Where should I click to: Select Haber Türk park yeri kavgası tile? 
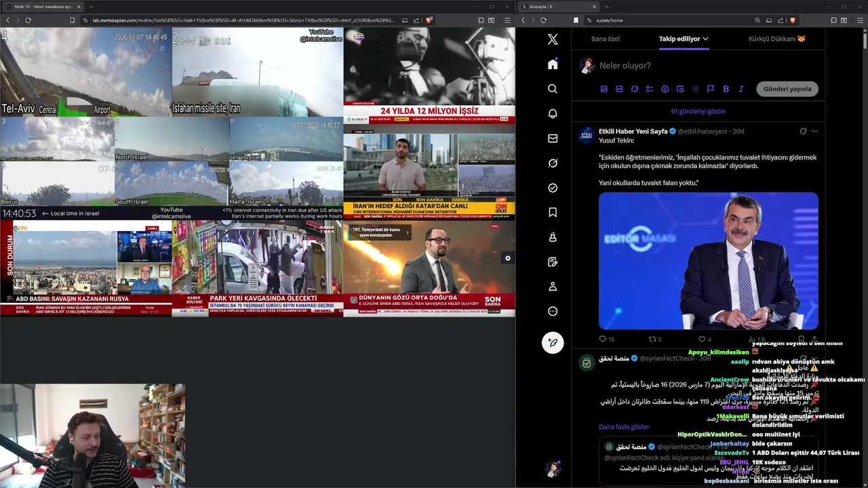pos(258,268)
